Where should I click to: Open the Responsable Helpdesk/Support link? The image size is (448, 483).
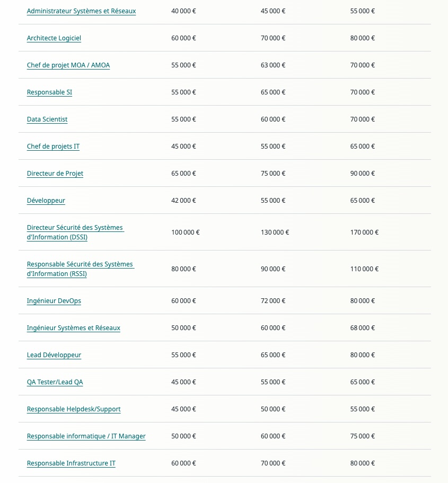[x=74, y=409]
